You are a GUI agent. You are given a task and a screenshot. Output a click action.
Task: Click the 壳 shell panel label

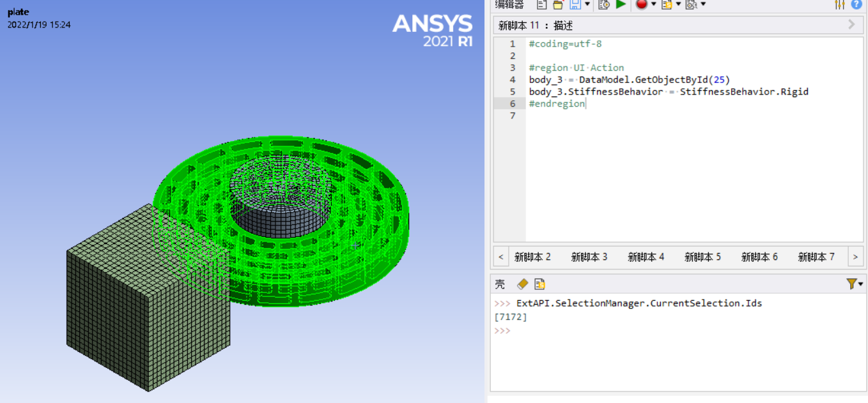coord(500,284)
